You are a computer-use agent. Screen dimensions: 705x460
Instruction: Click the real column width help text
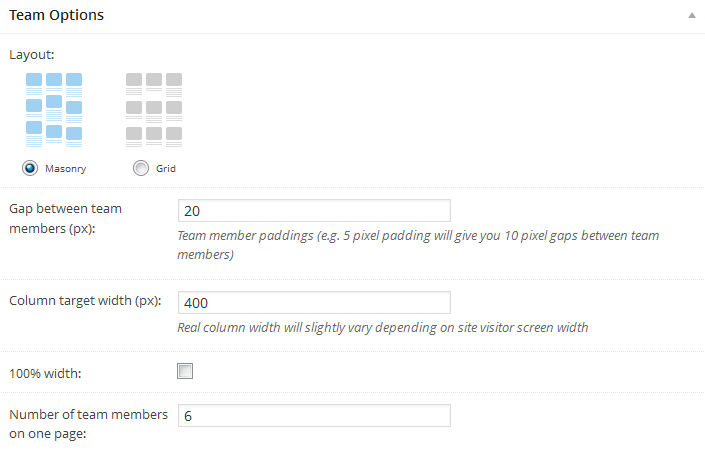(382, 328)
